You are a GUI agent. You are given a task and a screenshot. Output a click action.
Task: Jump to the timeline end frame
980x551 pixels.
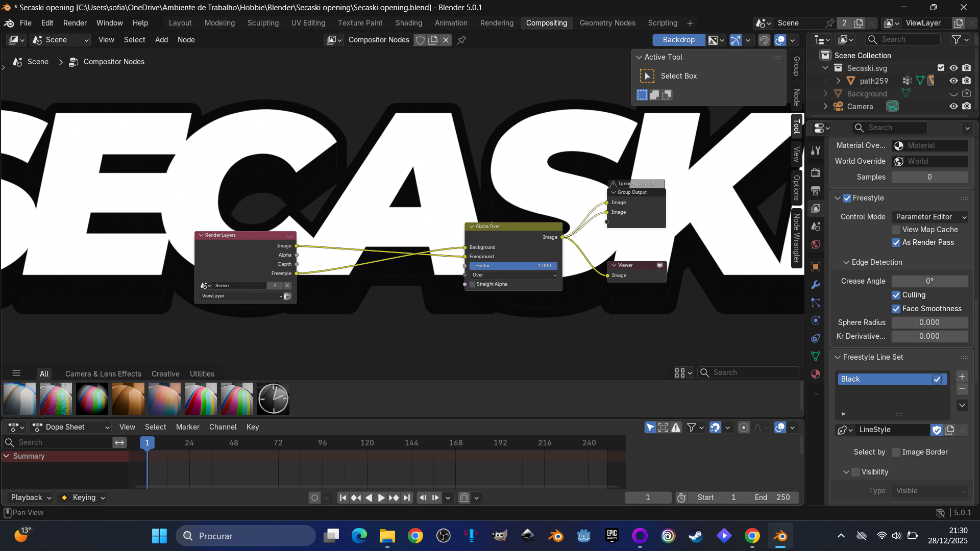click(406, 497)
